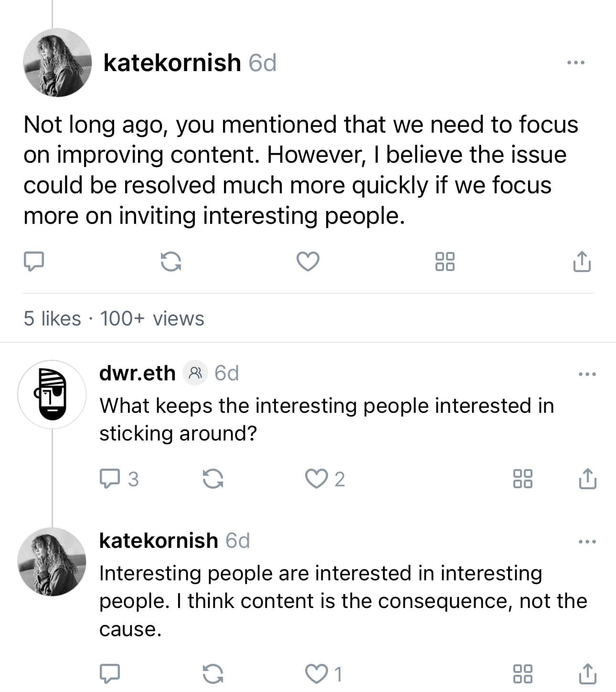Open the more options menu for main post
Screen dimensions: 616x692
tap(576, 63)
